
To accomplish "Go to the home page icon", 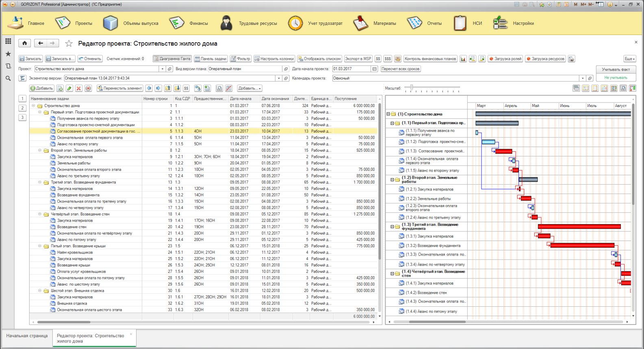I will [25, 43].
